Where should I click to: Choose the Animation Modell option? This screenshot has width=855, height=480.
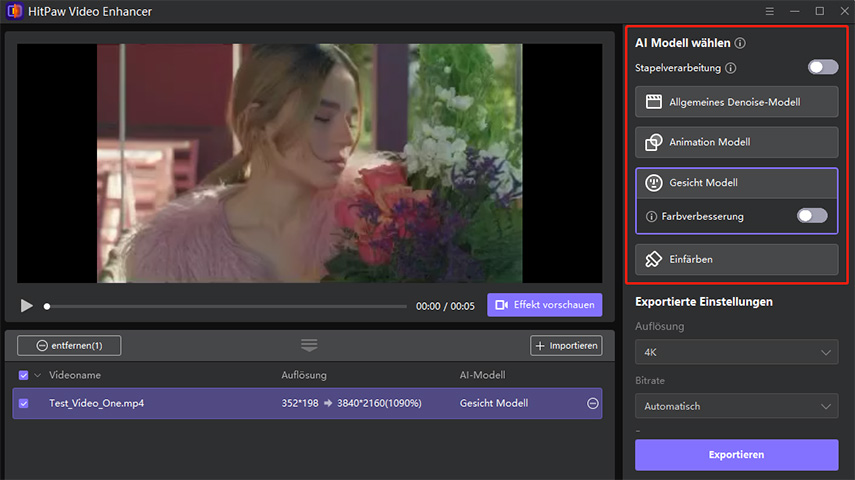(736, 142)
